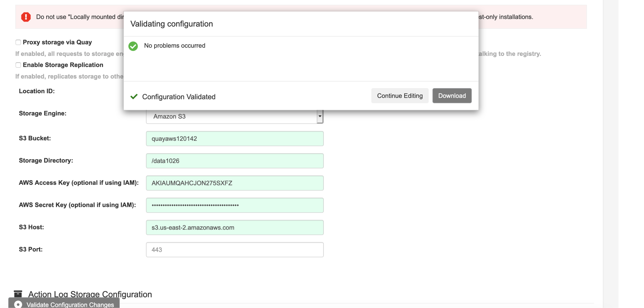Click the Download button
This screenshot has height=308, width=644.
pos(452,96)
